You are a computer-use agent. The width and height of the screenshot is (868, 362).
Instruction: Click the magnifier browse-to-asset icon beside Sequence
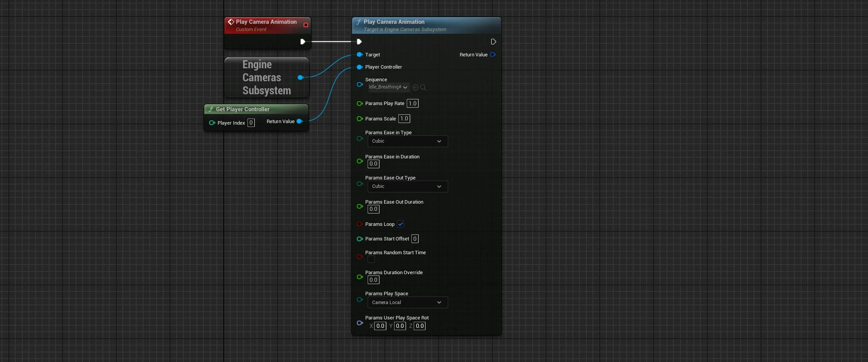(423, 87)
